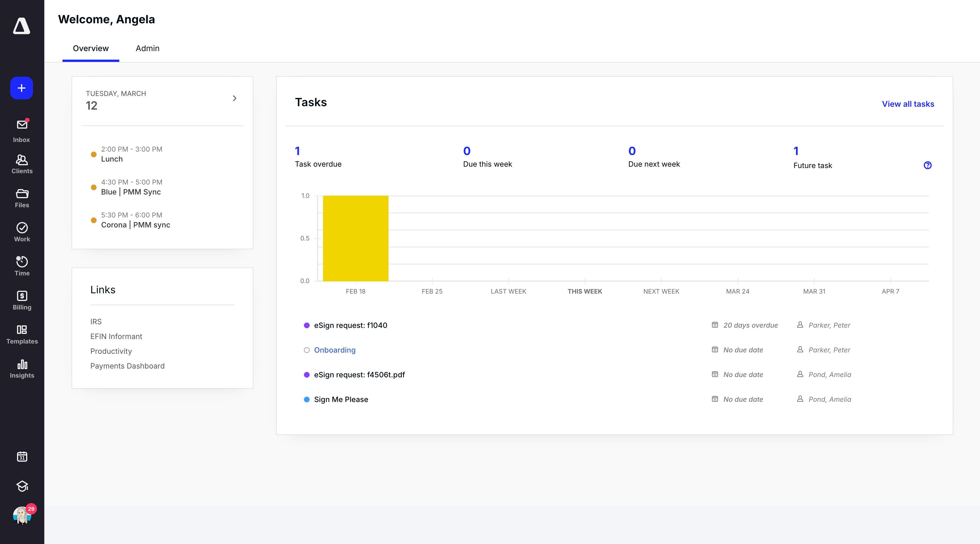
Task: Click the yellow FEB 18 chart bar
Action: click(x=355, y=238)
